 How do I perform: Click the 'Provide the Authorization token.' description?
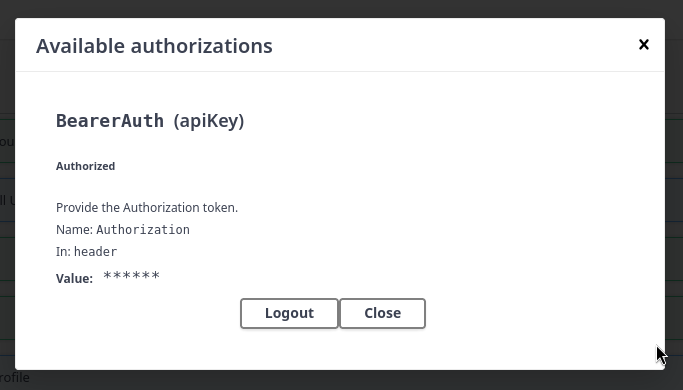pyautogui.click(x=147, y=207)
